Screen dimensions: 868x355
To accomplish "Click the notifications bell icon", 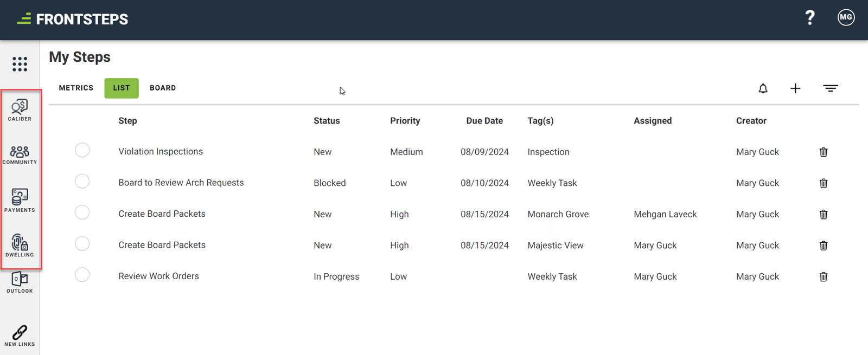I will pyautogui.click(x=763, y=88).
